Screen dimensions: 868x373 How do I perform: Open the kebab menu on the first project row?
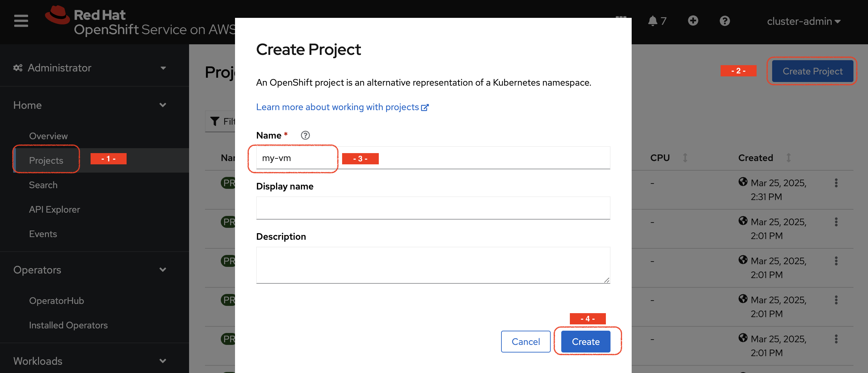pyautogui.click(x=836, y=183)
